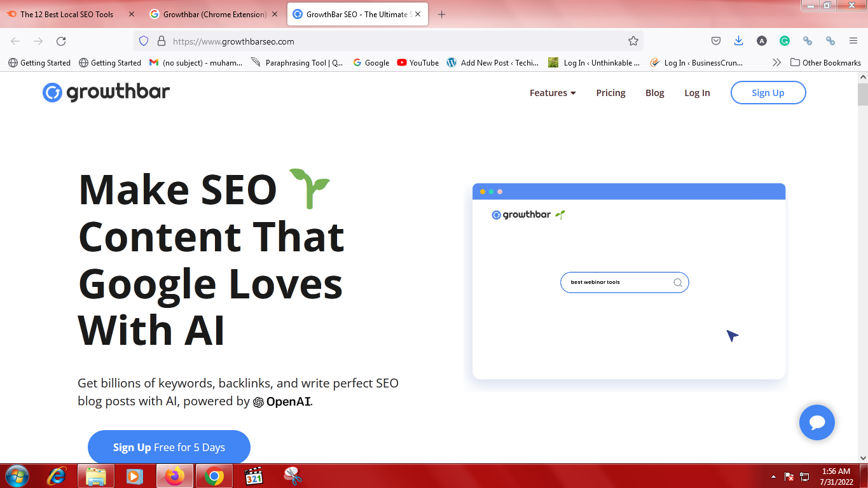Click the browser forward arrow
868x488 pixels.
pyautogui.click(x=38, y=41)
